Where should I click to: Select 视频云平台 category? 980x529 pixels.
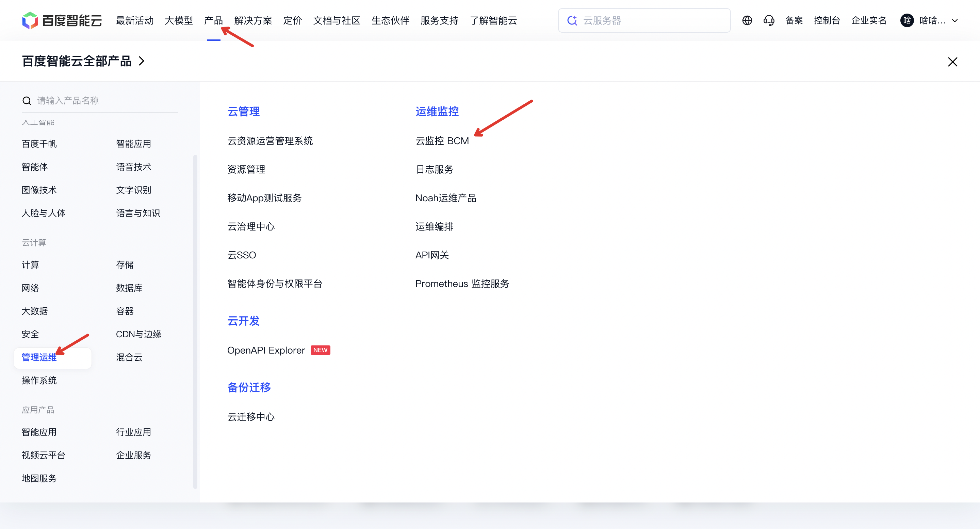coord(44,456)
